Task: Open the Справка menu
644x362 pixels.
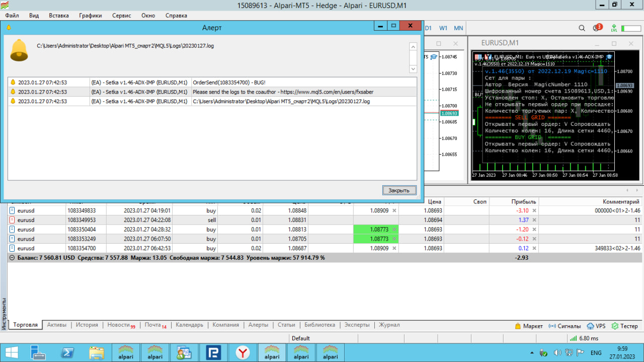Action: tap(176, 16)
